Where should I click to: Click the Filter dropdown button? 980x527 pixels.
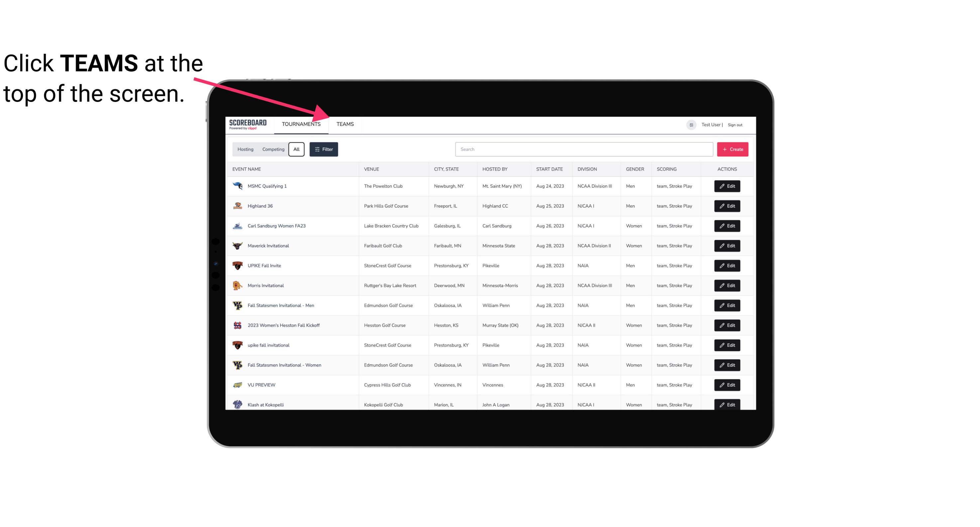point(323,149)
